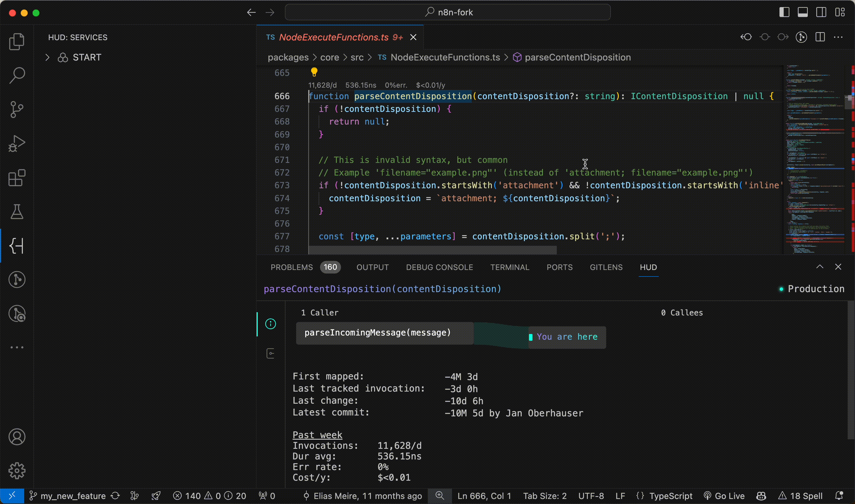Click the parseIncomingMessage(message) caller
The image size is (855, 504).
377,333
